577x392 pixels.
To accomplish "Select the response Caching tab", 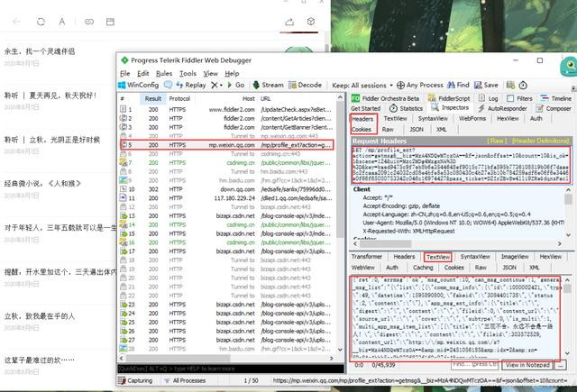I will (423, 268).
